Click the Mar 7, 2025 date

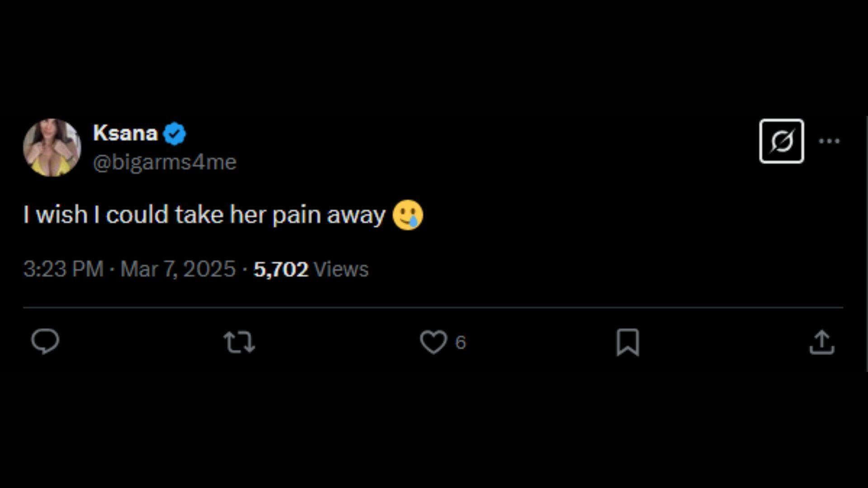click(178, 269)
